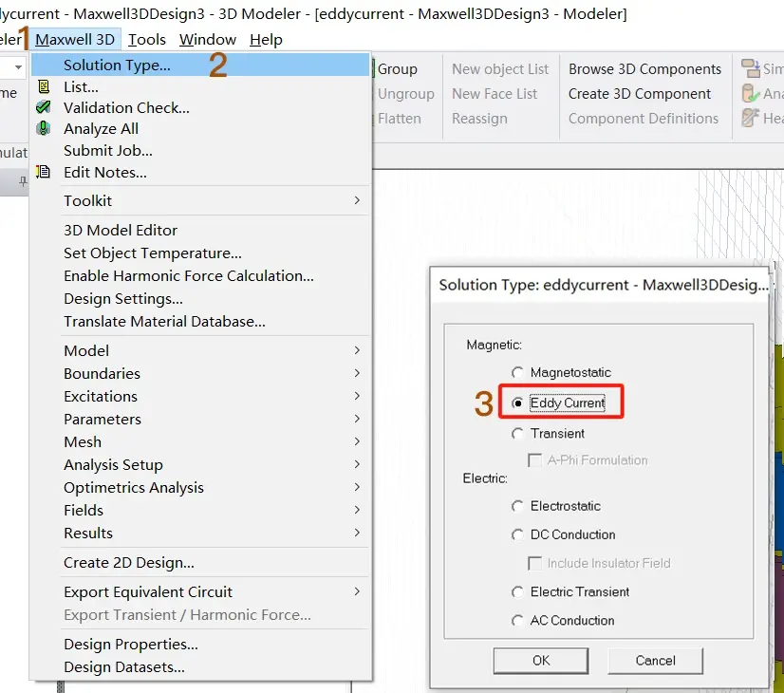Click the pushpin icon on the left panel
This screenshot has height=693, width=784.
[23, 181]
